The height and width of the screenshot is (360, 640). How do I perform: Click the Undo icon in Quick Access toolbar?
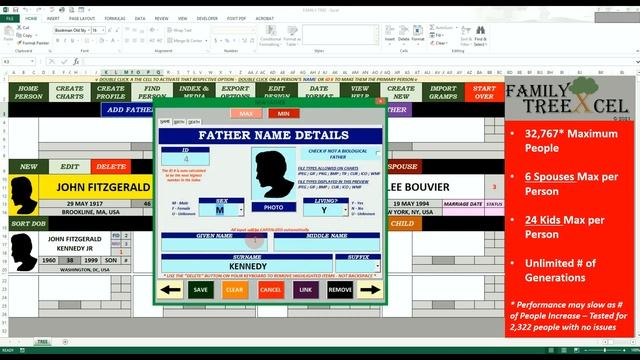(26, 10)
